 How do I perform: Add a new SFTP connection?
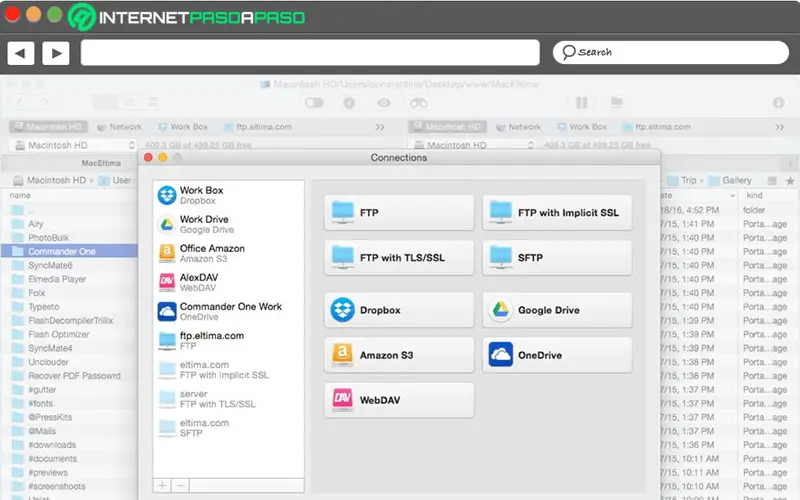557,257
